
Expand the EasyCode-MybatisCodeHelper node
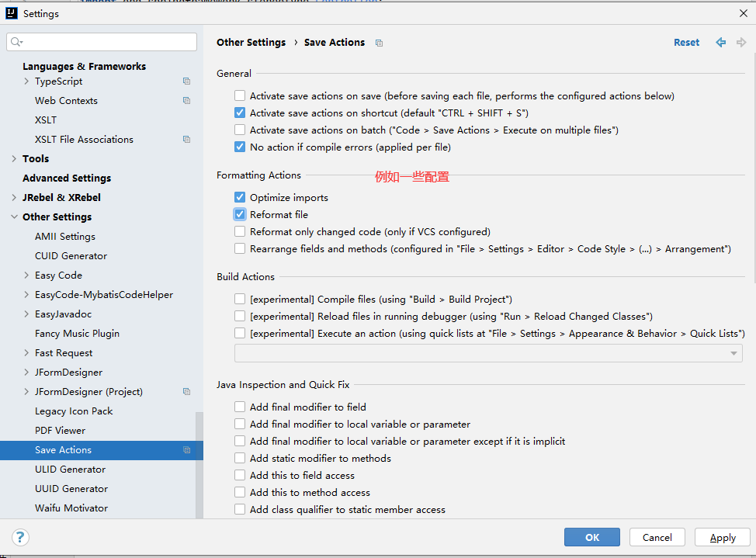(x=26, y=295)
